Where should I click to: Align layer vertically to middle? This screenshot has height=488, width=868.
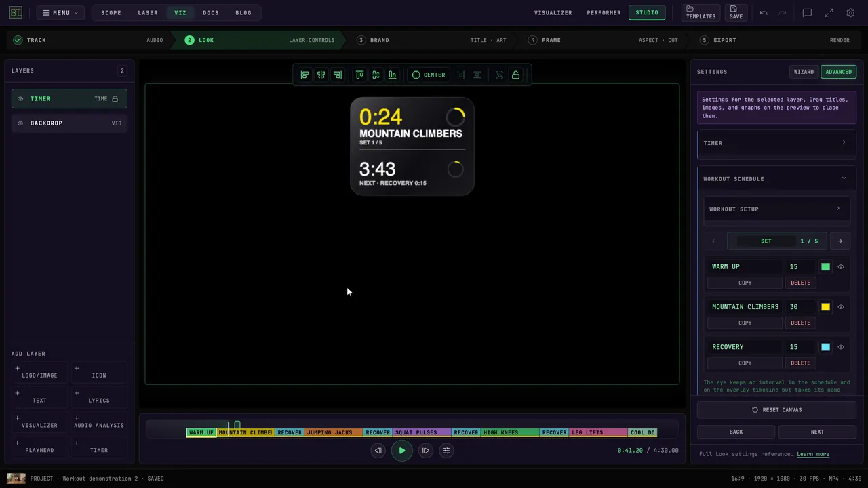tap(376, 75)
